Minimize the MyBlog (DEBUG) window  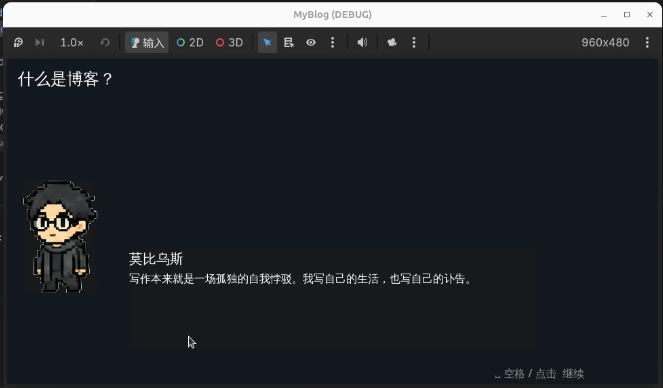point(604,15)
